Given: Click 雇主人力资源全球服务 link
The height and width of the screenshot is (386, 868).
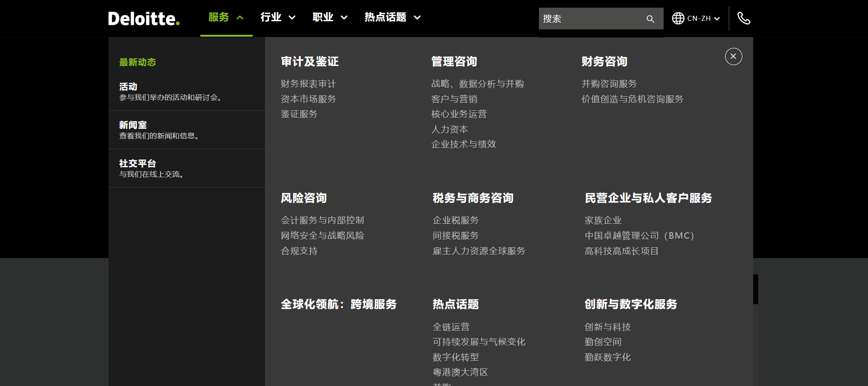Looking at the screenshot, I should pos(479,251).
